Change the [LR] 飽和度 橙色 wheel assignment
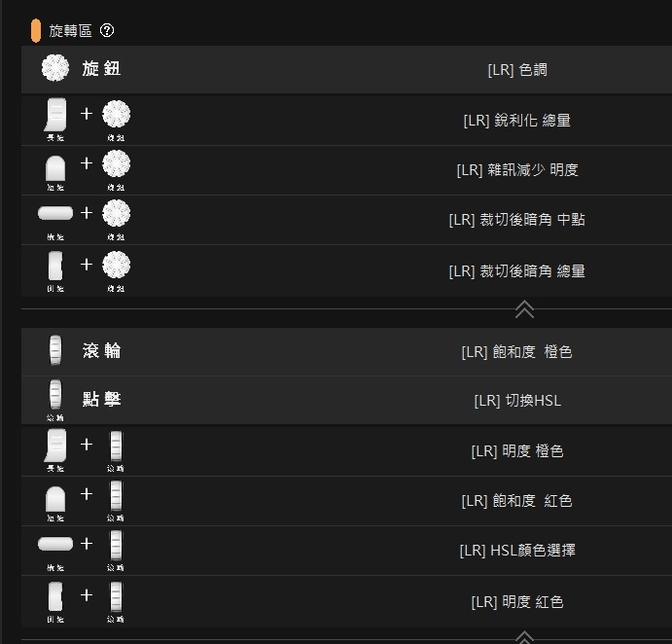 pos(516,352)
